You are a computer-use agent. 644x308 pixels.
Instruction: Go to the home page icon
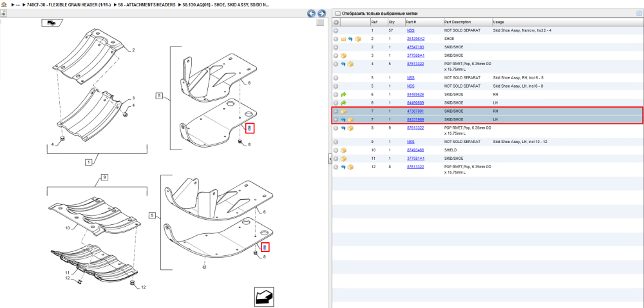click(x=4, y=4)
